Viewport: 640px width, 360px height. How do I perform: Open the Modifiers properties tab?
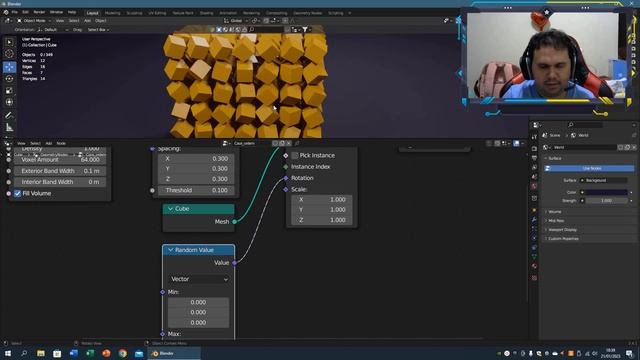(534, 220)
